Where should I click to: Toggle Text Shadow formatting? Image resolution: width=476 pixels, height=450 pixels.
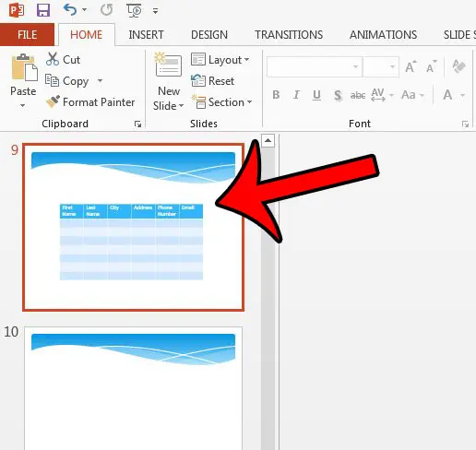click(338, 95)
